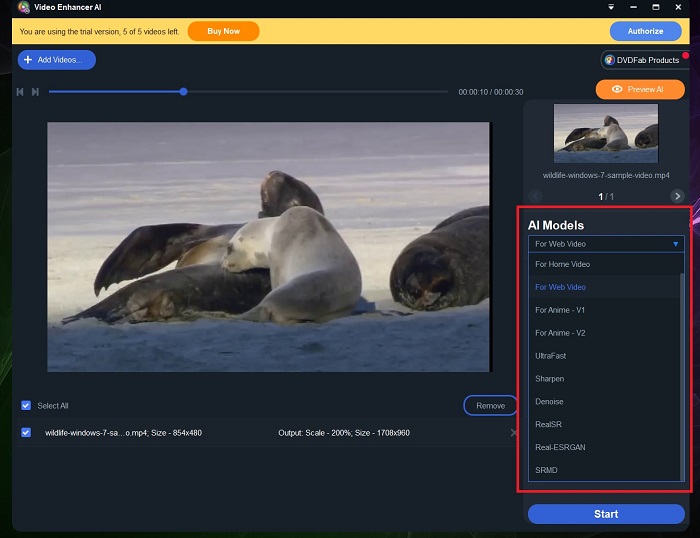The image size is (700, 538).
Task: Uncheck the wildlife-windows-7 video checkbox
Action: pyautogui.click(x=26, y=433)
